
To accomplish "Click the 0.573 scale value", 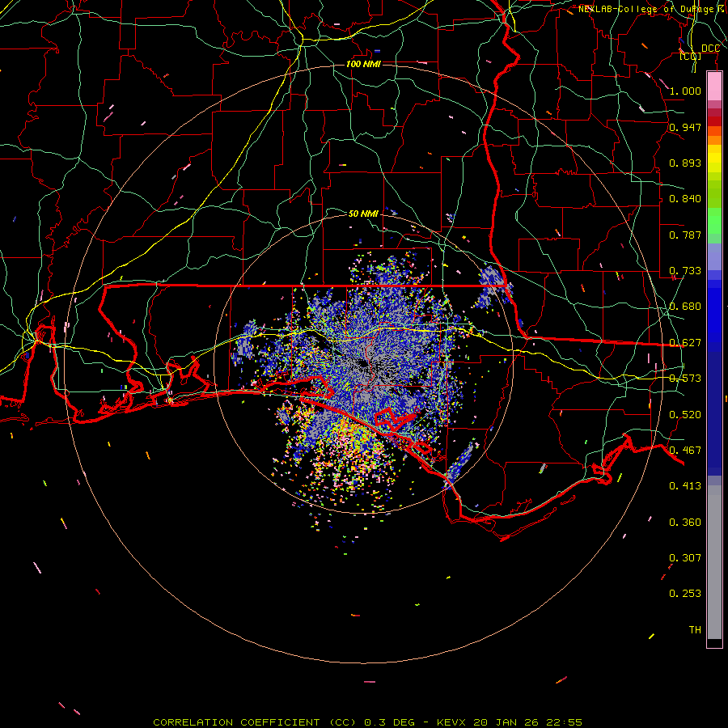I will (685, 379).
